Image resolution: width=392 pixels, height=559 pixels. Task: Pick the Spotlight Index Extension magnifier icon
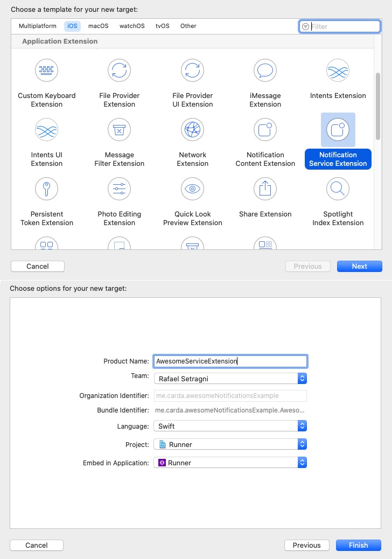338,188
